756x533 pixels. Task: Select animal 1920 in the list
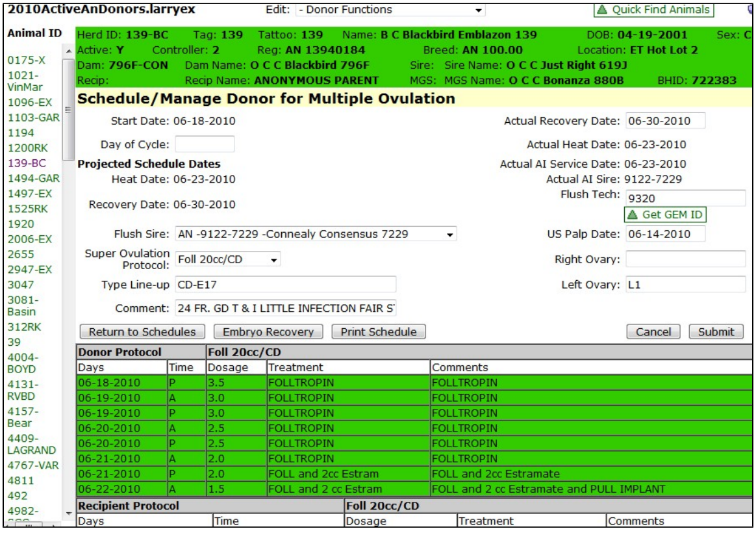pos(21,224)
